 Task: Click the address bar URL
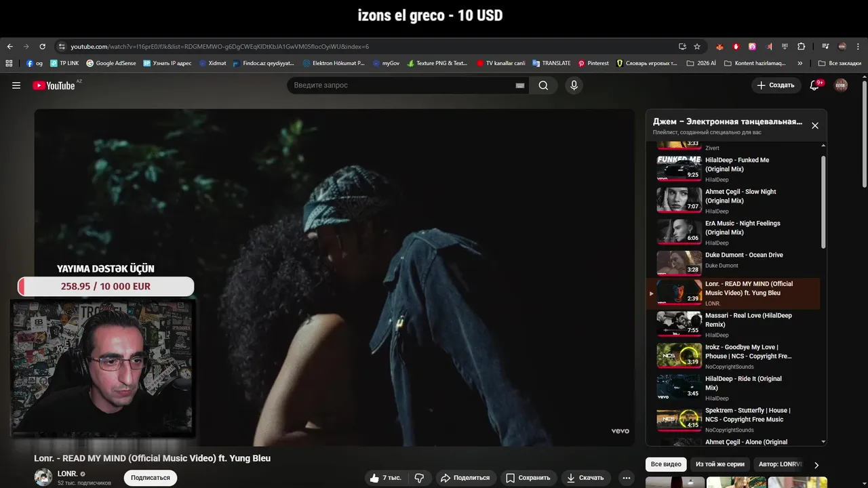tap(220, 47)
